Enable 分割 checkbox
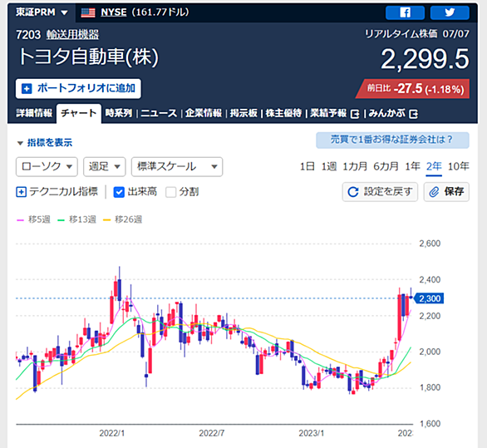The width and height of the screenshot is (487, 448). tap(171, 192)
